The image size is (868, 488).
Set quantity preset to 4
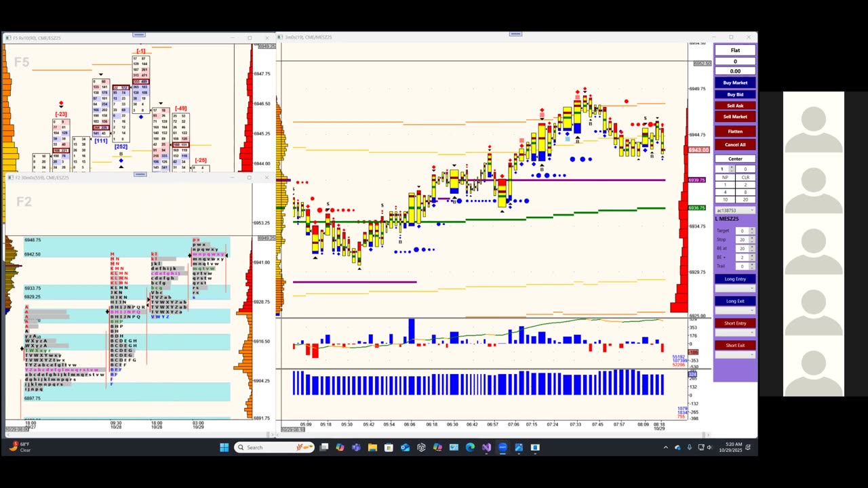coord(725,192)
